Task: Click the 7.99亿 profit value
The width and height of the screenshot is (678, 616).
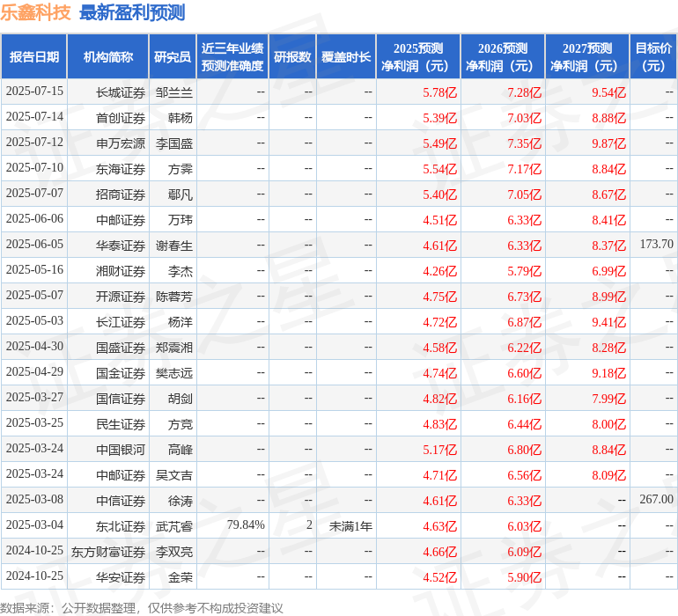Action: coord(608,399)
